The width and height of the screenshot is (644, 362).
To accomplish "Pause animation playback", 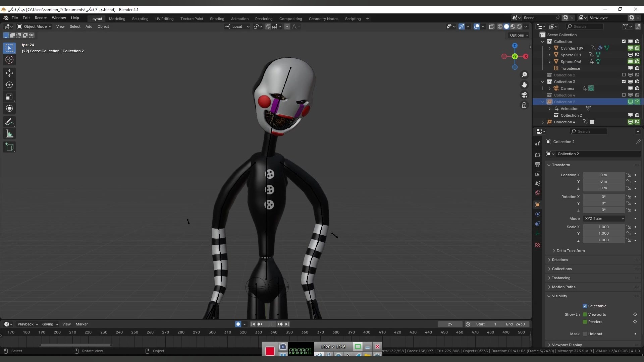I will (x=270, y=324).
